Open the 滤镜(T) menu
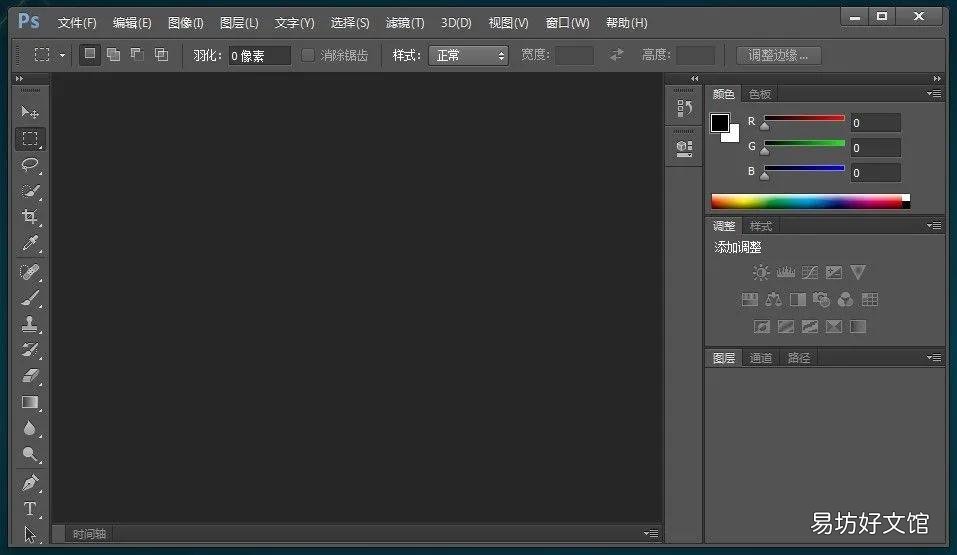The image size is (957, 555). point(405,23)
